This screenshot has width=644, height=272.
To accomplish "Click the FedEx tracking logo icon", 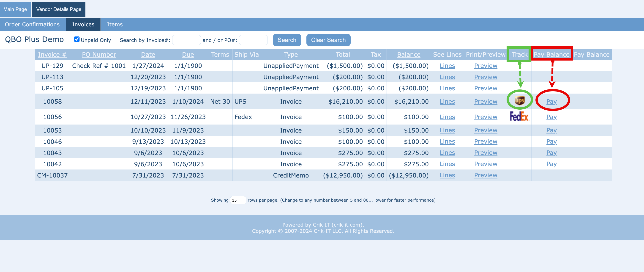I will tap(519, 117).
